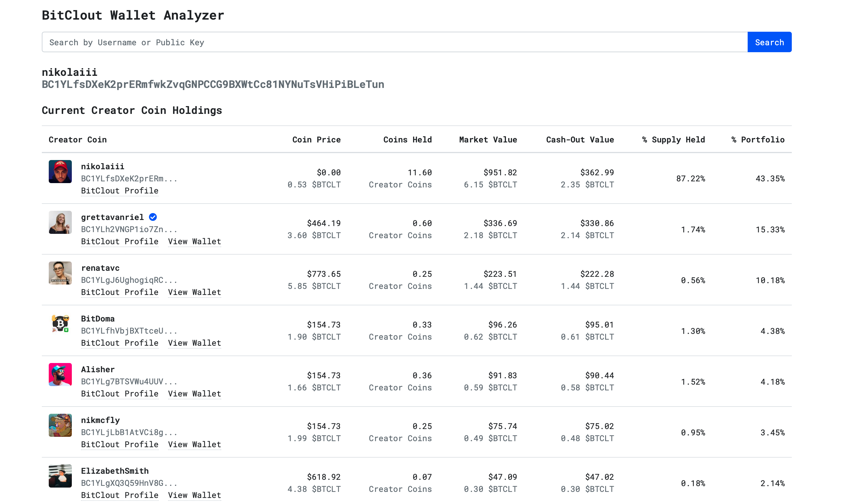
Task: Click nikolaiii's red cap avatar
Action: point(60,172)
